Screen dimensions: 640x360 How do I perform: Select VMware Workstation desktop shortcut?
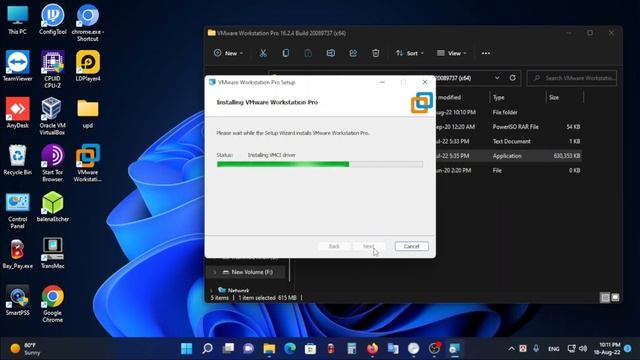88,163
